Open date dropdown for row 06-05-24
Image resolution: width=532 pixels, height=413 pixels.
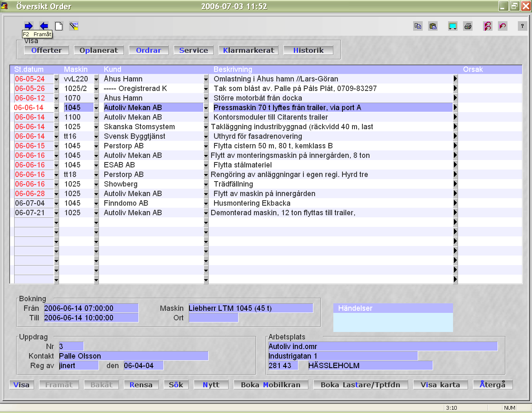click(57, 79)
